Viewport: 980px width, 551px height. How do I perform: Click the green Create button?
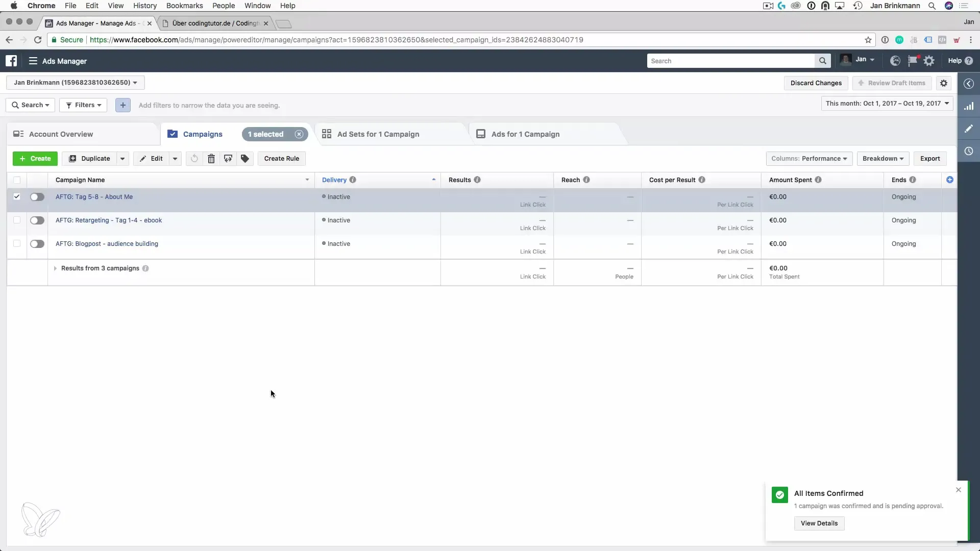tap(35, 159)
